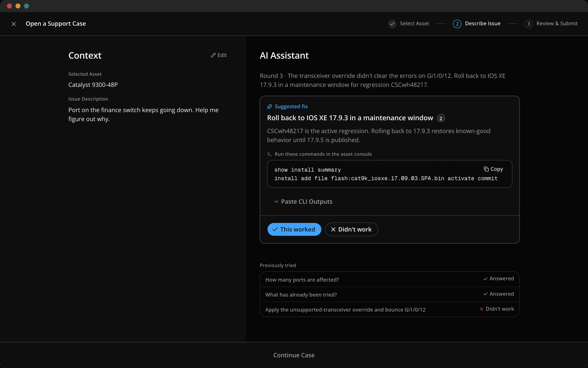Click the check icon for How many ports row
The width and height of the screenshot is (588, 368).
coord(485,279)
